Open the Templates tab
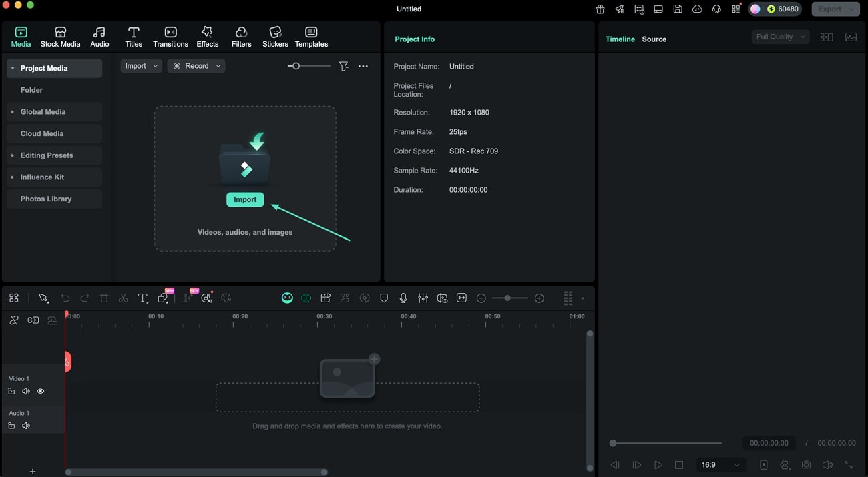The image size is (868, 477). [311, 37]
